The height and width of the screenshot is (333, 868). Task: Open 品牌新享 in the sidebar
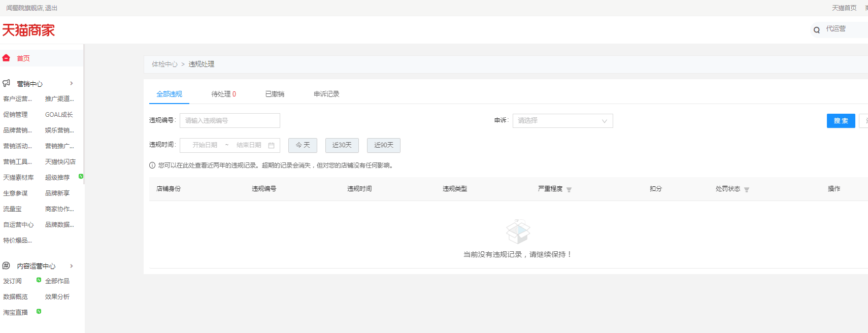point(57,193)
